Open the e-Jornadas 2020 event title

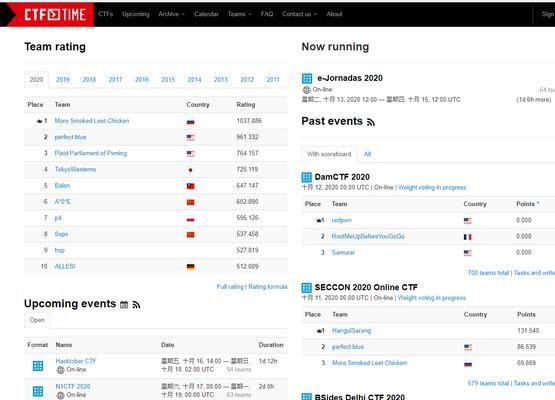pyautogui.click(x=350, y=78)
